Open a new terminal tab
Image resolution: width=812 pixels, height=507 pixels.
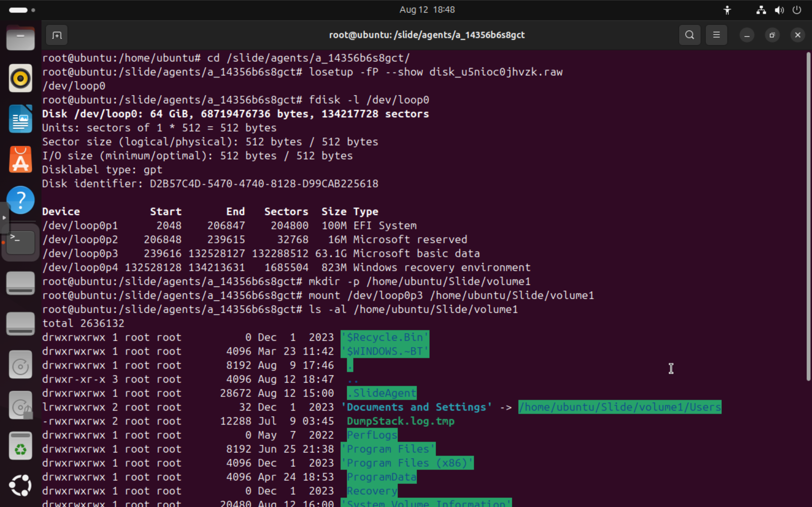tap(57, 35)
